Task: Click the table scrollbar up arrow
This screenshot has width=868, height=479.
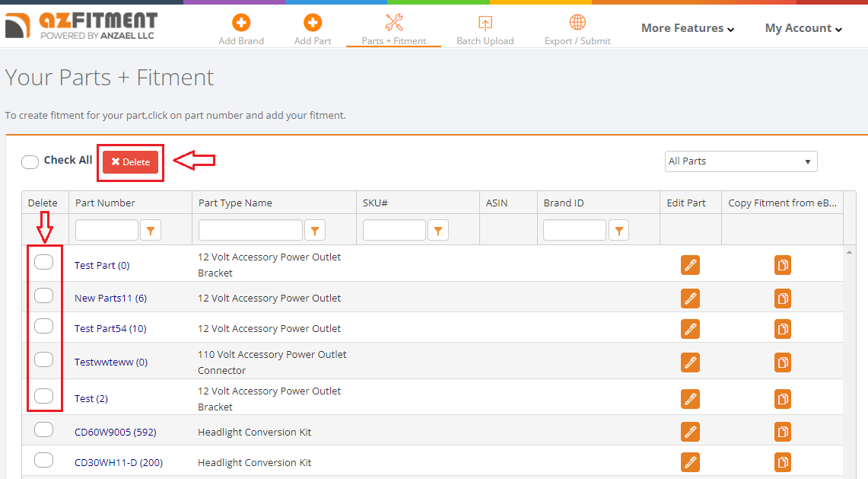Action: coord(849,252)
